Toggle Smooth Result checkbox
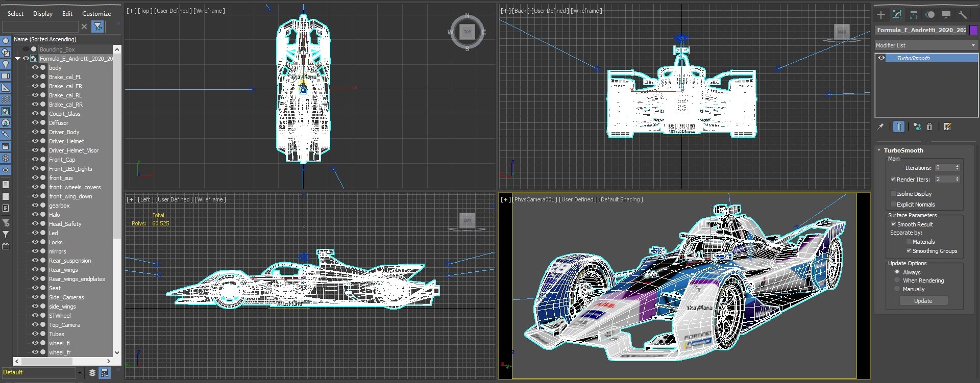 (894, 224)
